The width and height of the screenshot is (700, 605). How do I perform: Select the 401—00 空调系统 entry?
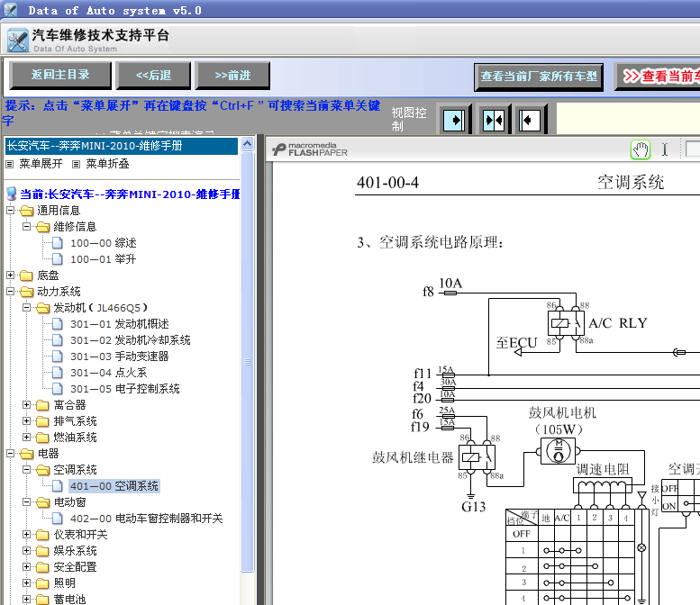tap(114, 486)
